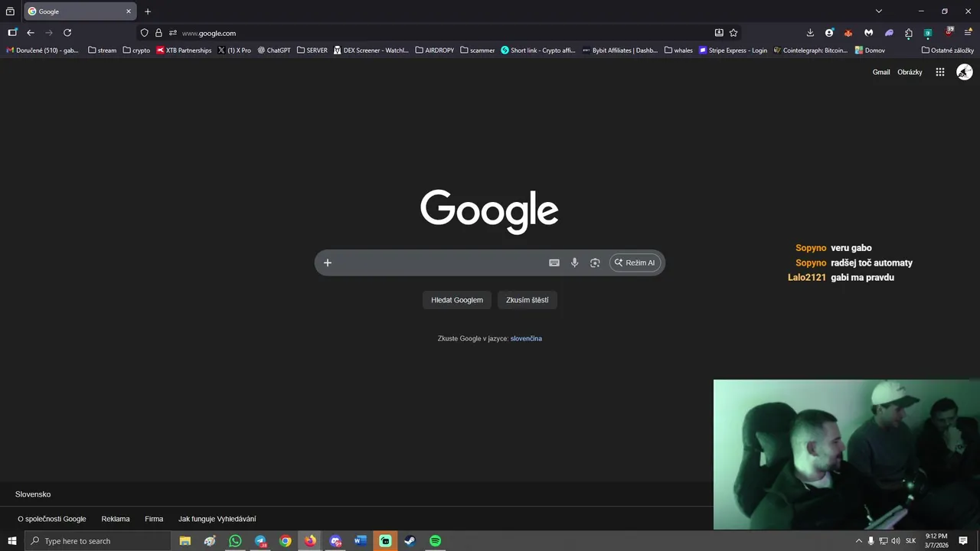
Task: Open Spotify from taskbar
Action: [435, 541]
